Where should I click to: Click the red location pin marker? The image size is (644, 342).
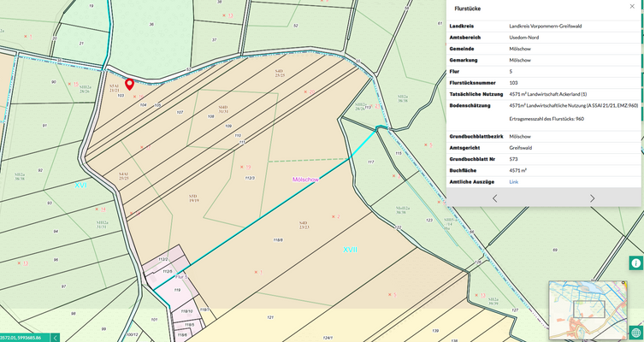[x=129, y=84]
